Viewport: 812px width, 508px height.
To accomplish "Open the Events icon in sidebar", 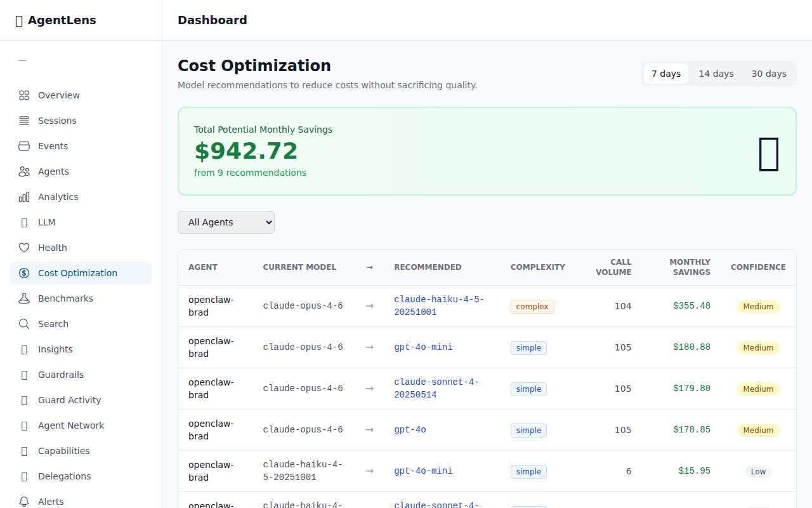I will [23, 145].
